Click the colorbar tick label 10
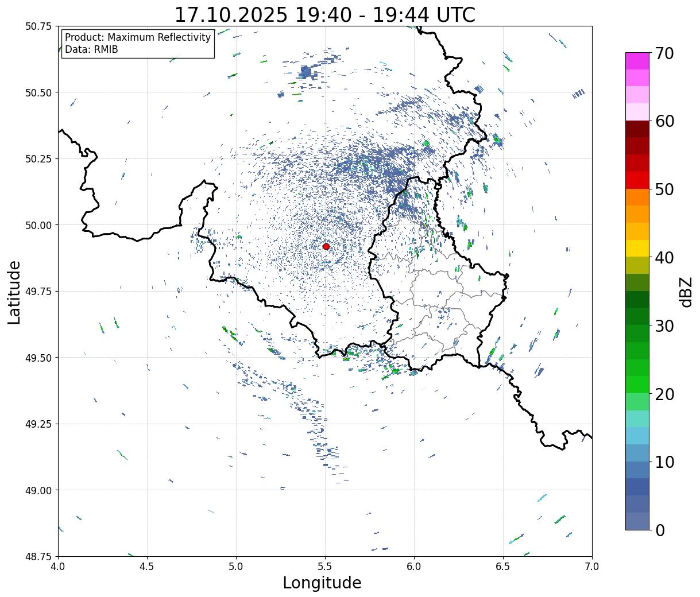 [664, 462]
